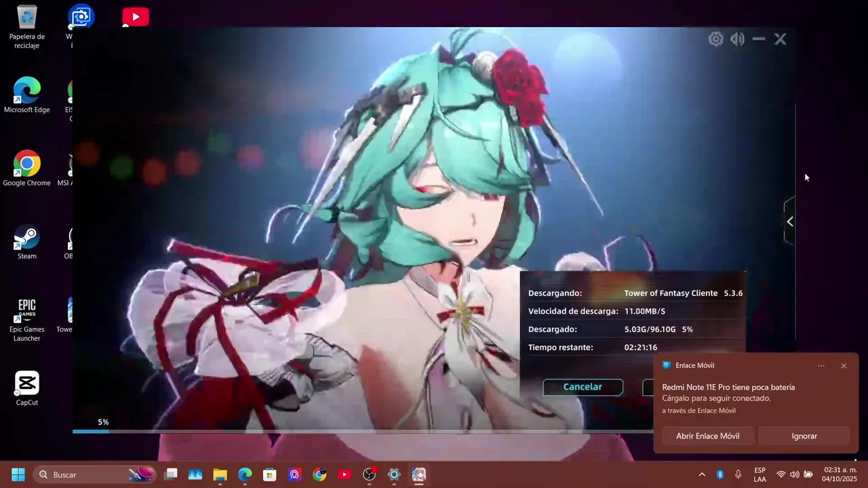Open Task View in the taskbar
This screenshot has width=868, height=488.
click(171, 474)
